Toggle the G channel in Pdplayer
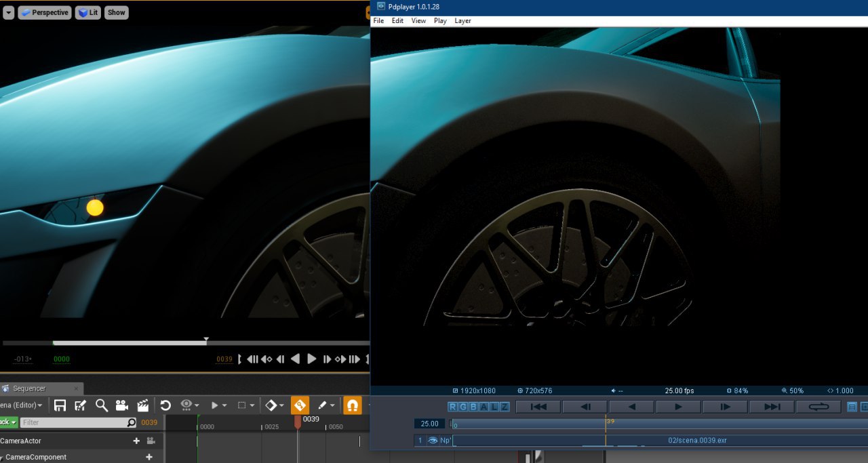 point(463,407)
